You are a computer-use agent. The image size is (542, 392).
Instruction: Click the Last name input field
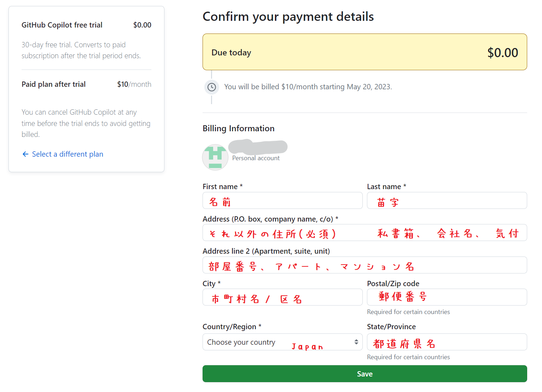point(446,200)
